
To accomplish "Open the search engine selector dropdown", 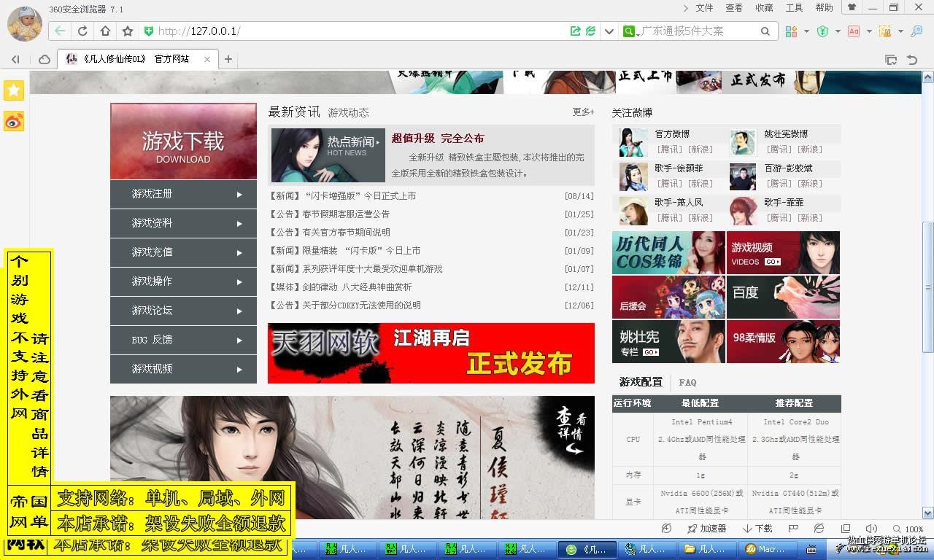I will (631, 31).
